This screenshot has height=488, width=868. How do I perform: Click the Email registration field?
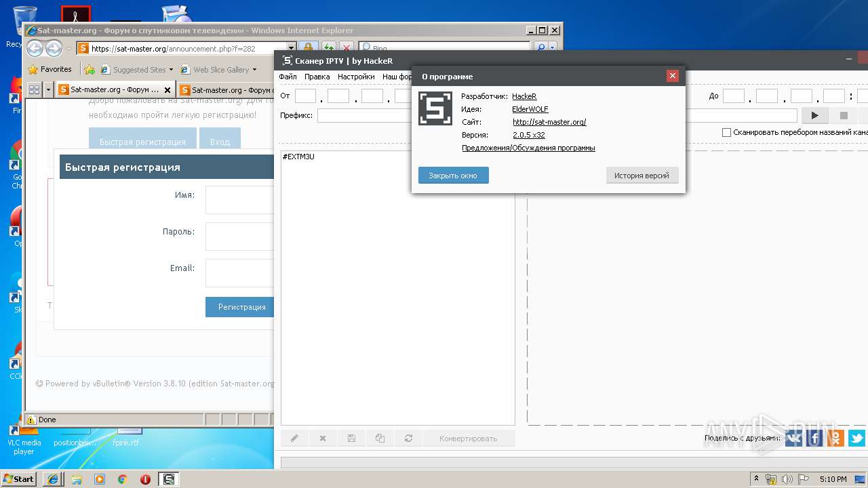pos(241,273)
